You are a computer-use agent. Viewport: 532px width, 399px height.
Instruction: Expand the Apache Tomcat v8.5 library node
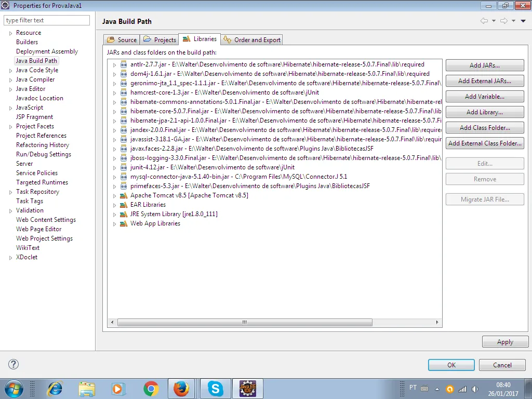click(114, 196)
